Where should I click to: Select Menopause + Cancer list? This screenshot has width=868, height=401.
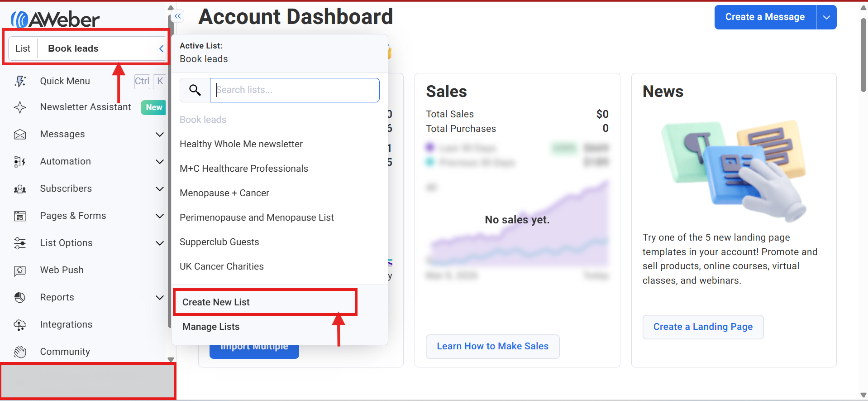tap(224, 193)
